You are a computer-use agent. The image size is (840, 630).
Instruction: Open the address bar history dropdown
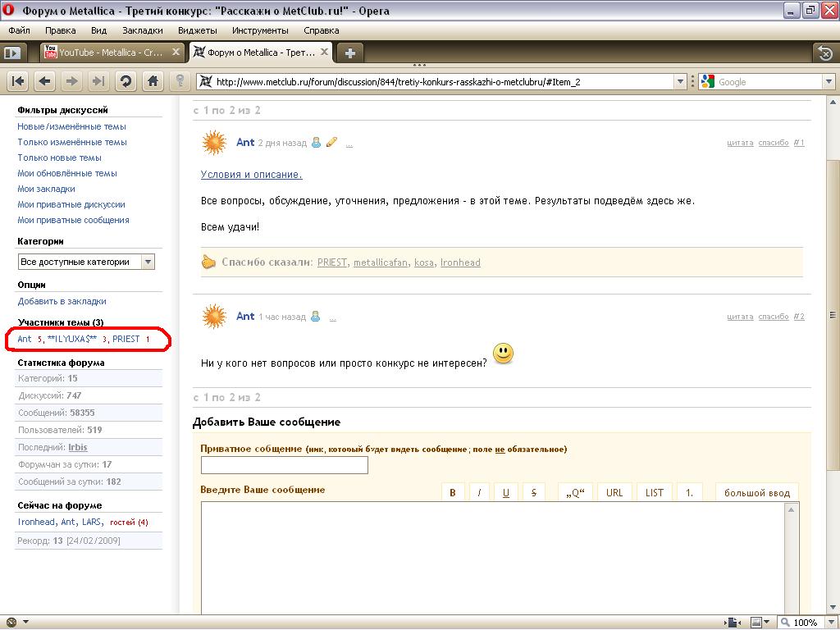coord(679,82)
